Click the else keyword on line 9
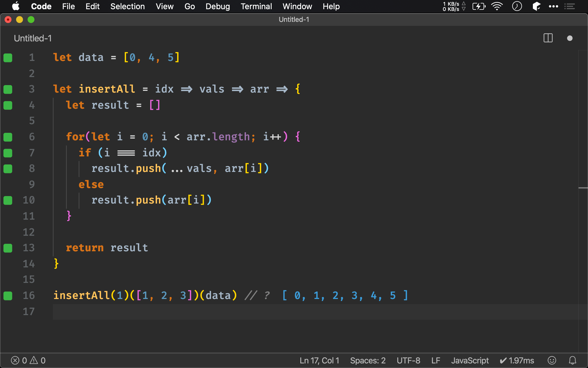This screenshot has width=588, height=368. pyautogui.click(x=91, y=184)
